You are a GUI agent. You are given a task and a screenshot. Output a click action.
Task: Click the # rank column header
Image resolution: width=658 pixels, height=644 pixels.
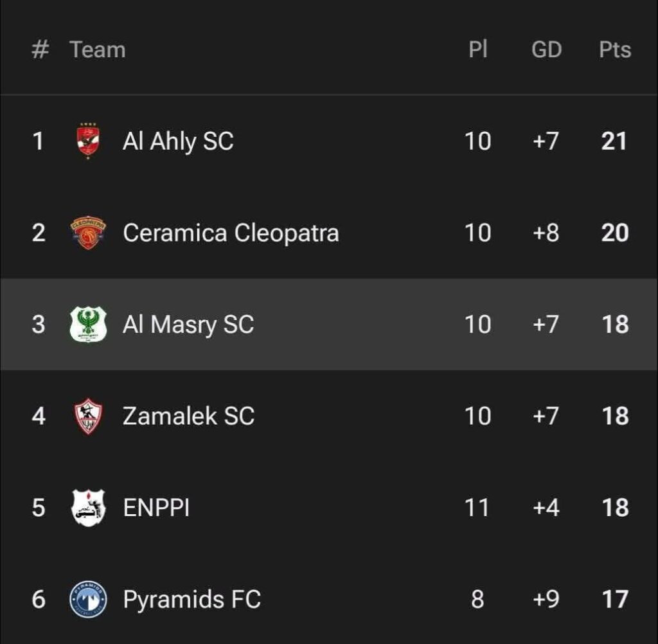click(40, 49)
